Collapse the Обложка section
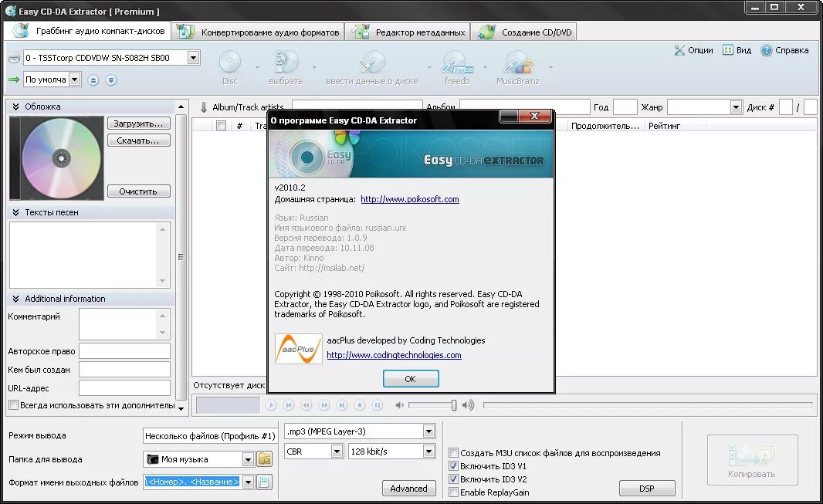The height and width of the screenshot is (504, 823). point(15,107)
